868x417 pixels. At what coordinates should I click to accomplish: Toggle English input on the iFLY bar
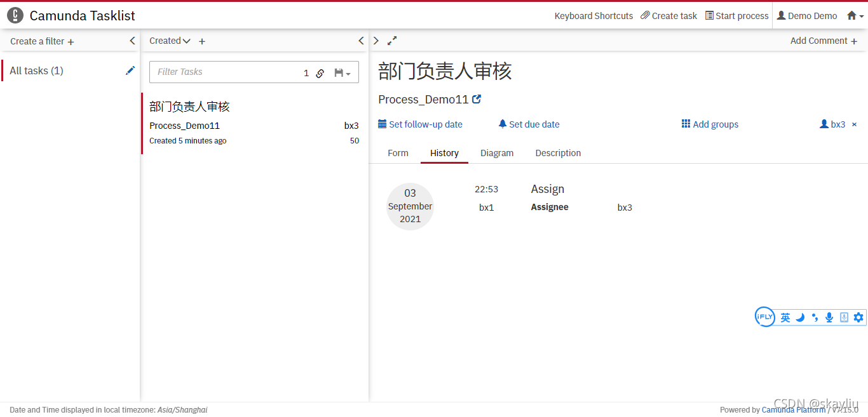[x=785, y=317]
